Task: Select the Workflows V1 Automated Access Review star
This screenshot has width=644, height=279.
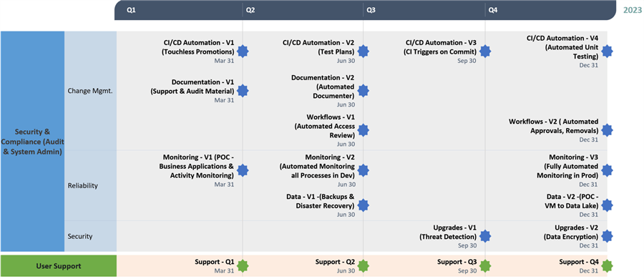Action: [x=363, y=130]
